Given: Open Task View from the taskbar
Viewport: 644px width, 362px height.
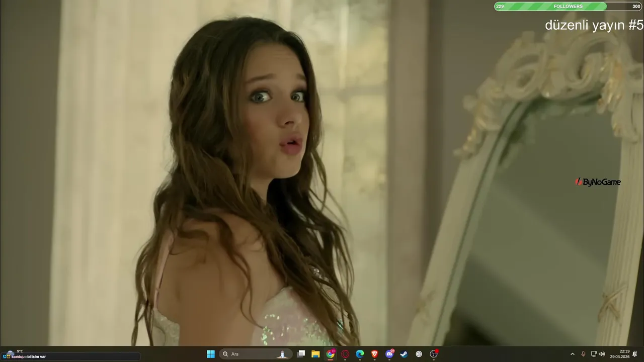Looking at the screenshot, I should point(301,354).
